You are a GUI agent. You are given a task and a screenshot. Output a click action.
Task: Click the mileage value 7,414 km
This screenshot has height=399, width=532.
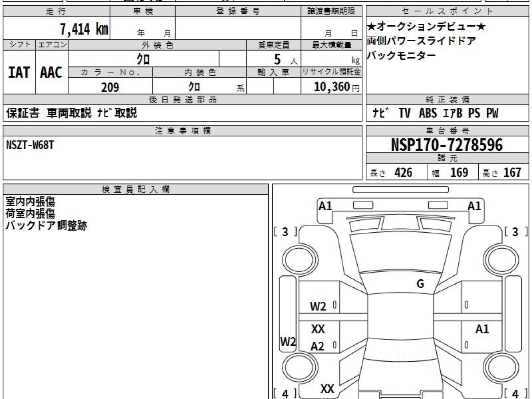[x=84, y=29]
